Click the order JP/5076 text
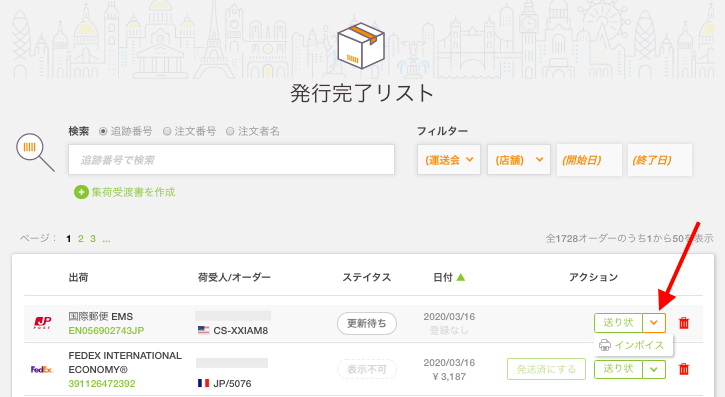725x397 pixels. (232, 384)
